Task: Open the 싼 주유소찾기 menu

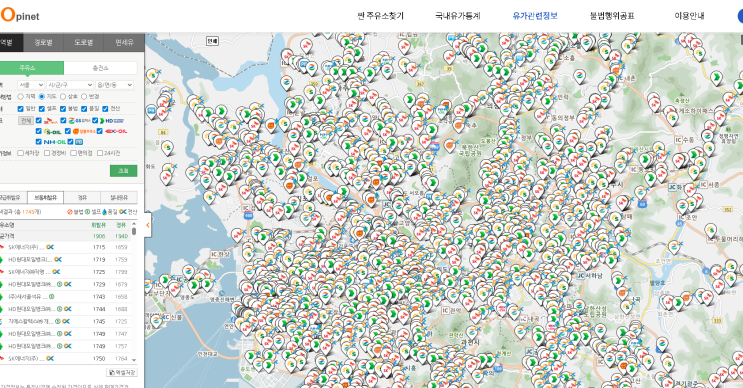Action: click(x=381, y=16)
